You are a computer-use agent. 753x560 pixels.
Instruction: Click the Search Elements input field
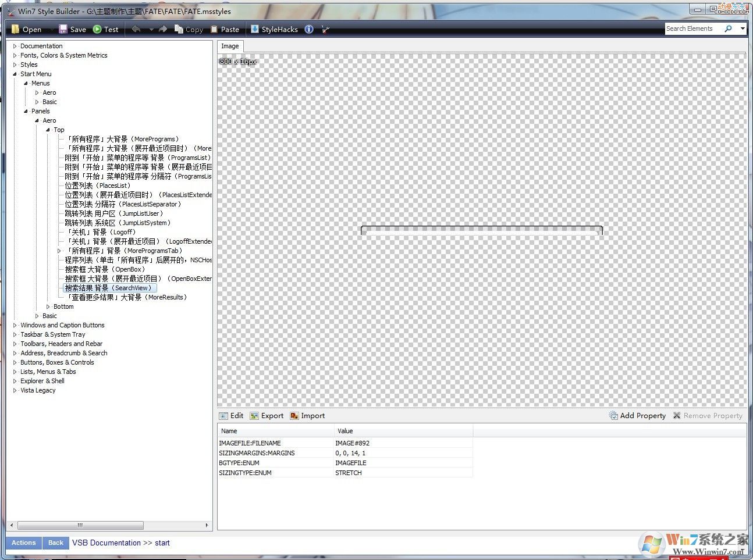(x=692, y=28)
